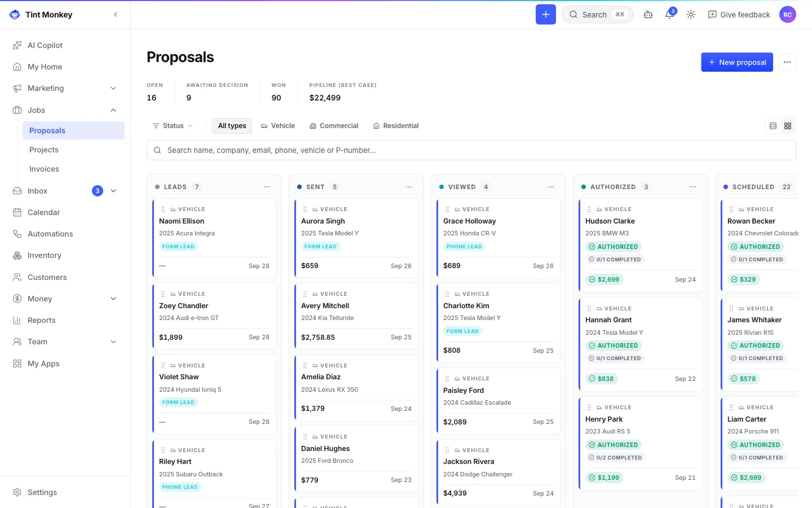The height and width of the screenshot is (508, 812).
Task: Open the Invoices page under Jobs
Action: [x=73, y=169]
